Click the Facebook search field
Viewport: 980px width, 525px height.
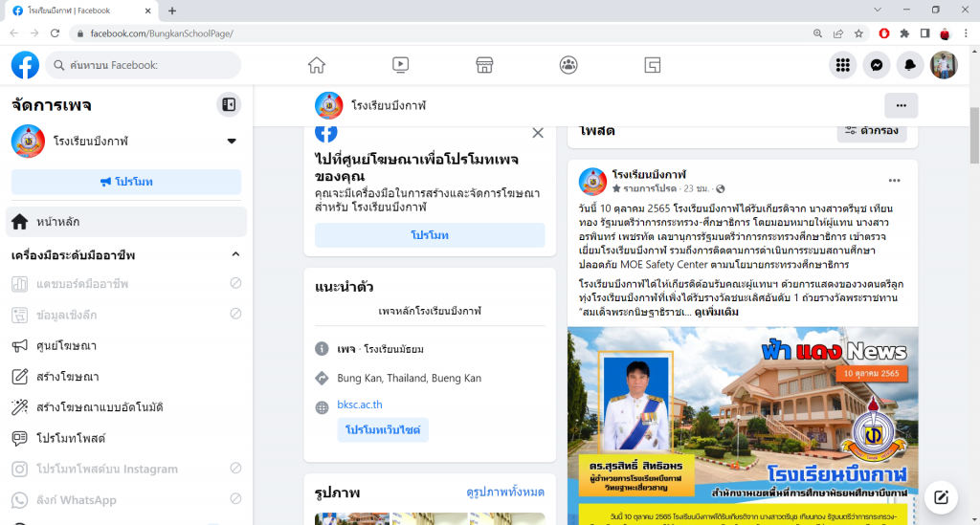pyautogui.click(x=144, y=65)
